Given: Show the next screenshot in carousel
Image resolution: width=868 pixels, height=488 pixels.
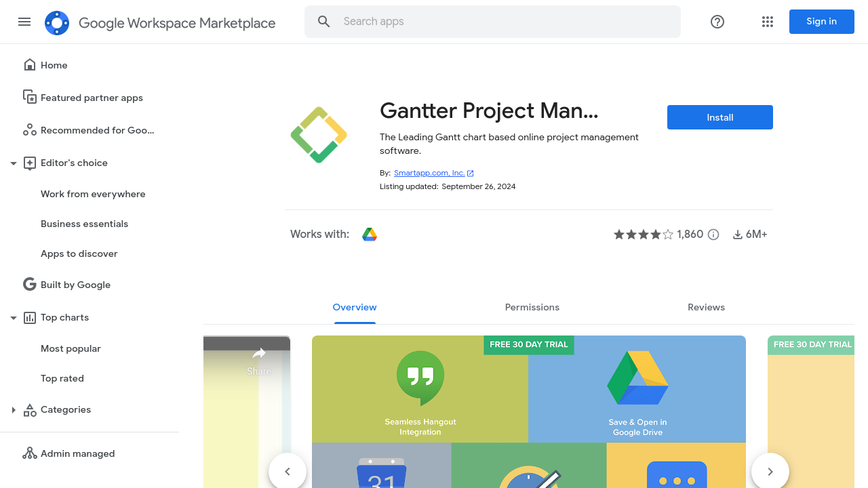Looking at the screenshot, I should click(770, 471).
